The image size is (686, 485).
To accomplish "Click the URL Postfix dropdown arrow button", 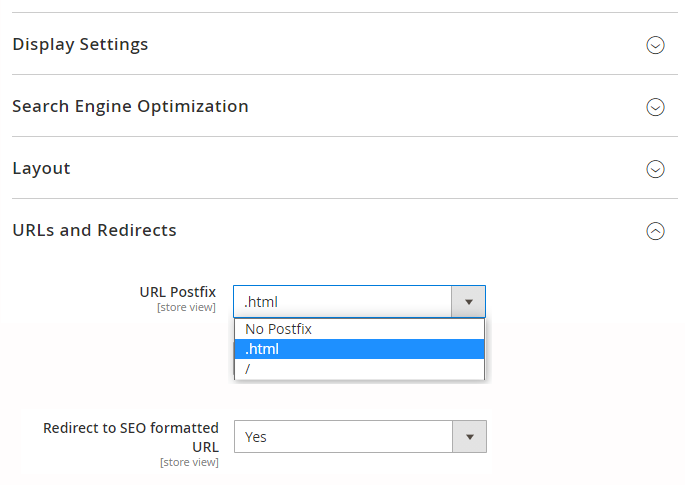I will point(468,301).
